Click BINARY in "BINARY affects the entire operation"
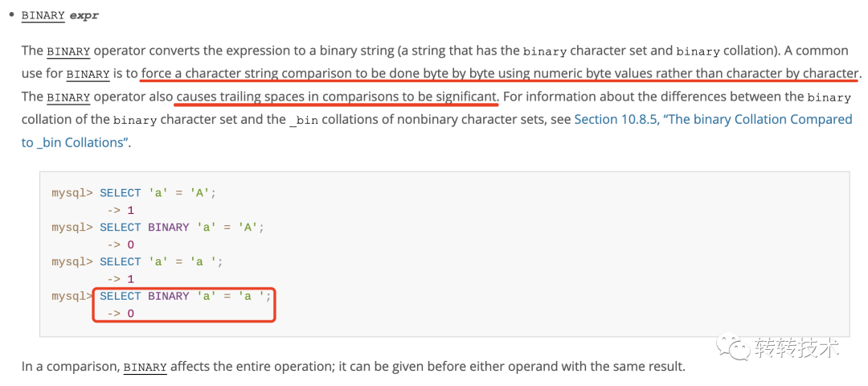The image size is (868, 386). click(x=145, y=367)
